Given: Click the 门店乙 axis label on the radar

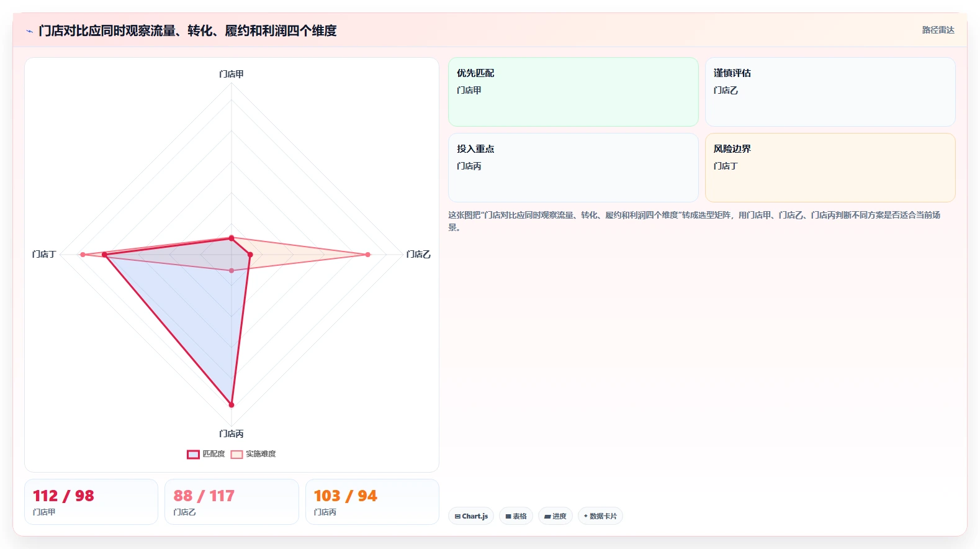Looking at the screenshot, I should click(x=418, y=255).
